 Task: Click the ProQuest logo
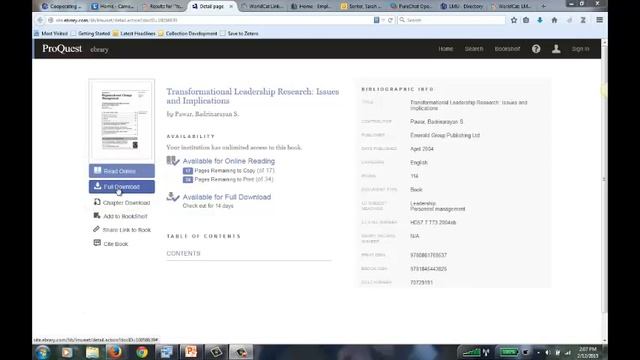pyautogui.click(x=62, y=49)
